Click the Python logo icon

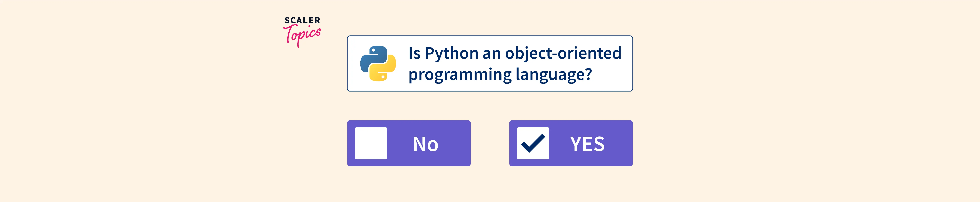[378, 63]
